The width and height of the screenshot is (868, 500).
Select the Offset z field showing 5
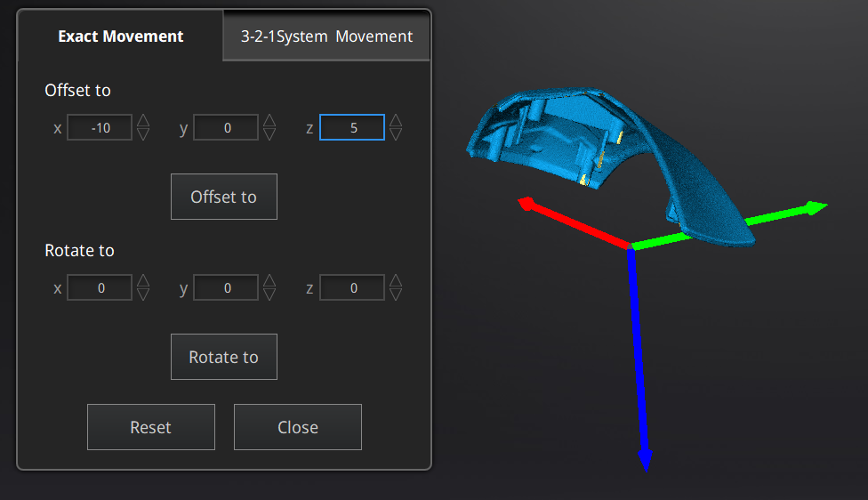[x=352, y=128]
